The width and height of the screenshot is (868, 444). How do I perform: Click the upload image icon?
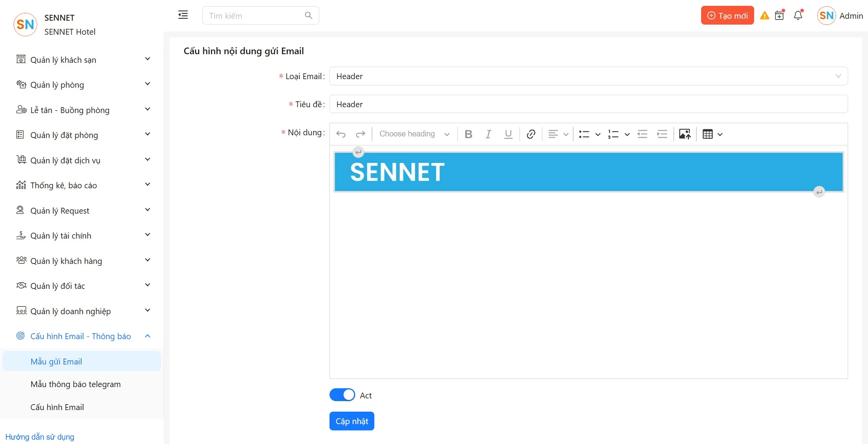point(685,134)
